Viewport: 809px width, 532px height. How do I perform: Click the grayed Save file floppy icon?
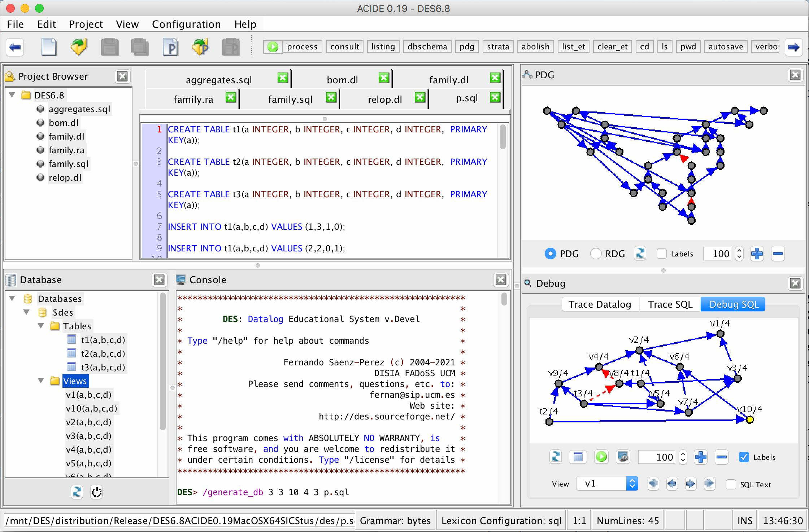click(x=109, y=47)
